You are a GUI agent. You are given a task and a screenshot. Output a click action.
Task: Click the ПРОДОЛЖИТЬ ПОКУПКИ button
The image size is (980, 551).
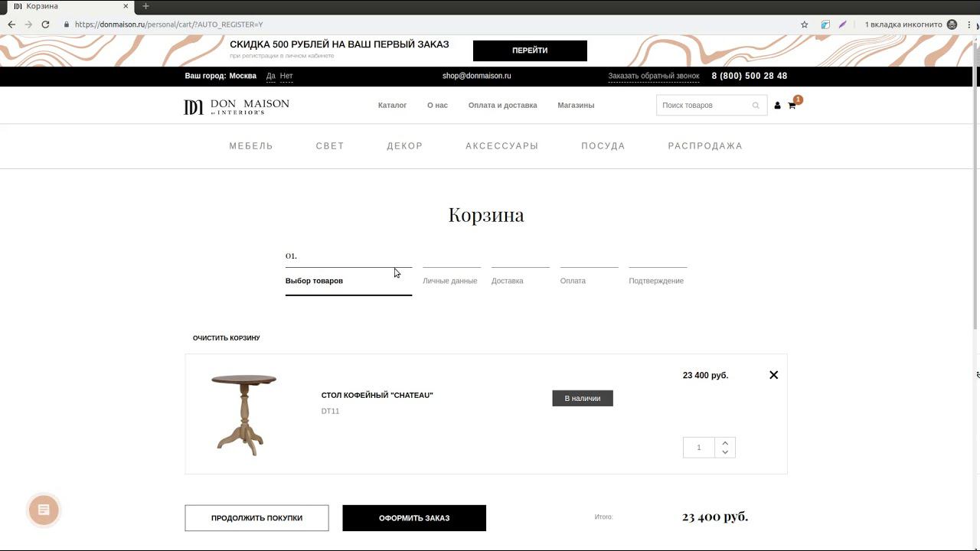[256, 518]
